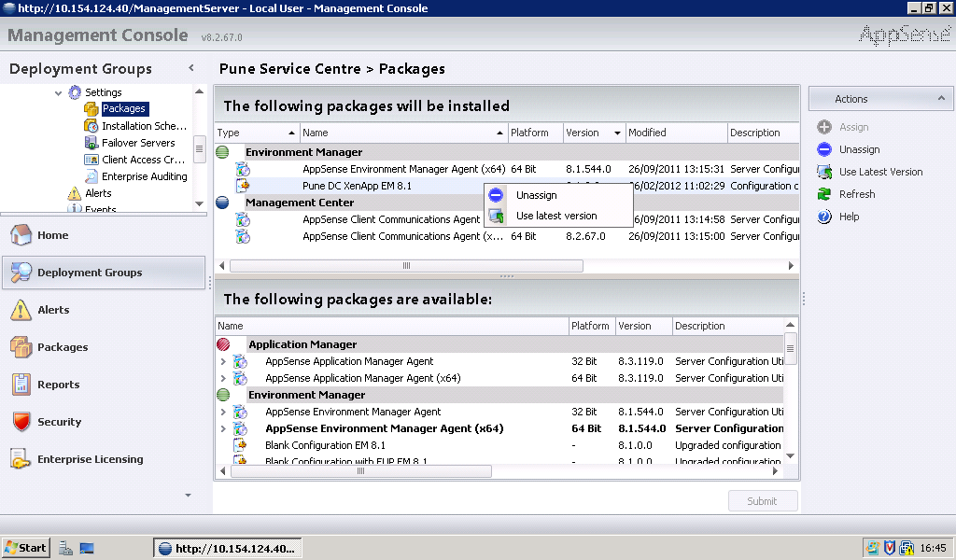956x560 pixels.
Task: Collapse the Deployment Groups side panel
Action: click(191, 68)
